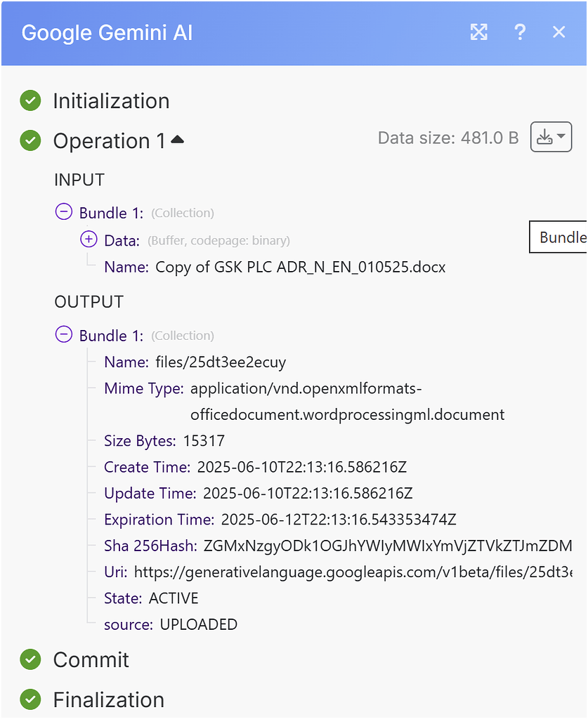The image size is (588, 719).
Task: Close the Google Gemini AI panel
Action: [x=558, y=32]
